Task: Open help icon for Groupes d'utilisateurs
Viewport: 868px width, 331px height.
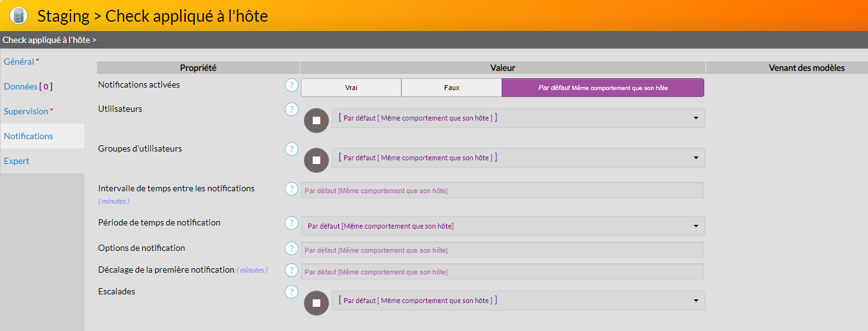Action: click(291, 149)
